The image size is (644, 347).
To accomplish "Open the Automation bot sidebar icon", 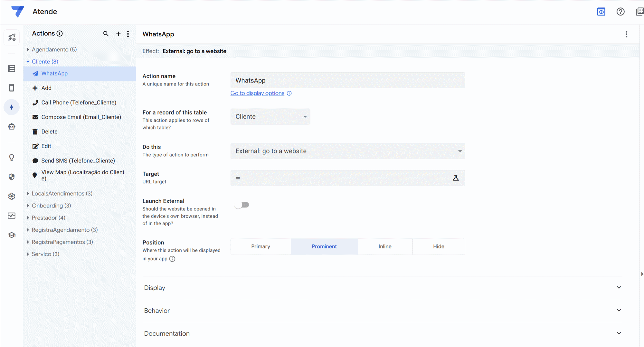I will 12,127.
